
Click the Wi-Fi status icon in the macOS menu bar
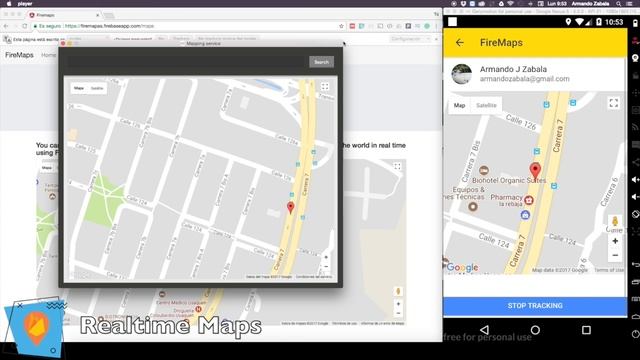point(511,4)
